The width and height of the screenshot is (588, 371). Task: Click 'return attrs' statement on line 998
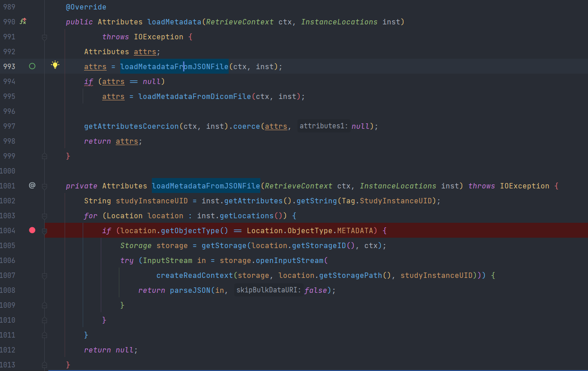coord(111,141)
